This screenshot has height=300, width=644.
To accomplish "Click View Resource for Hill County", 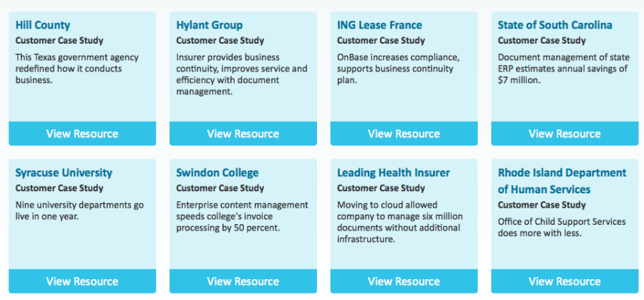I will (x=82, y=134).
